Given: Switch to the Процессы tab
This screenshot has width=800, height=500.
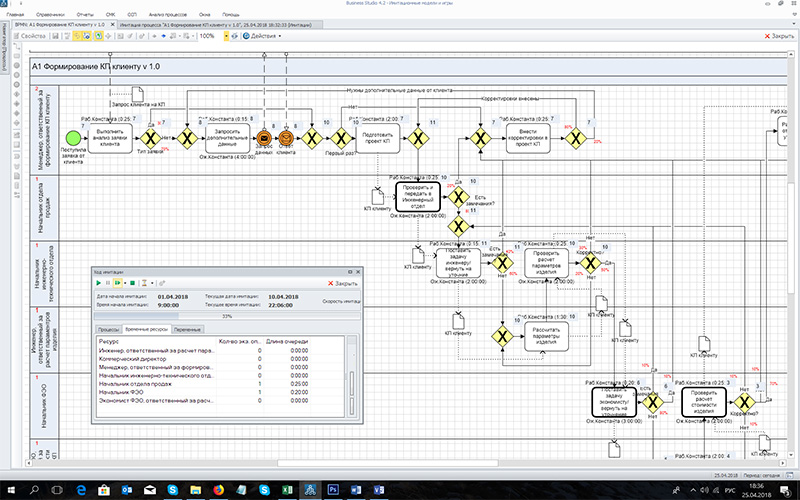Looking at the screenshot, I should coord(107,328).
